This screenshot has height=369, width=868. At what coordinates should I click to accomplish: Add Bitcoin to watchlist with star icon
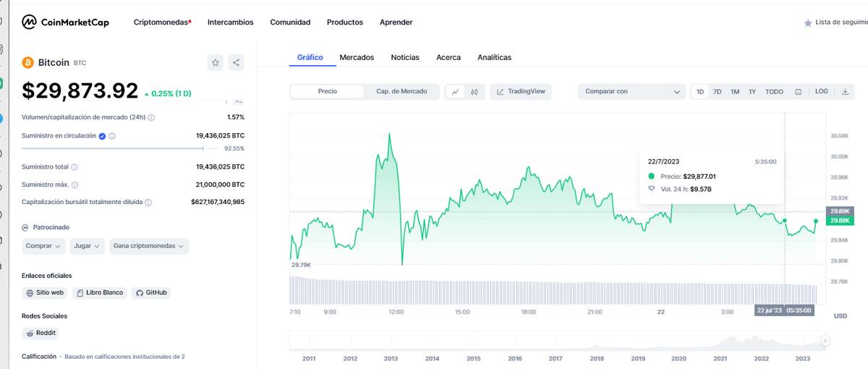coord(216,63)
